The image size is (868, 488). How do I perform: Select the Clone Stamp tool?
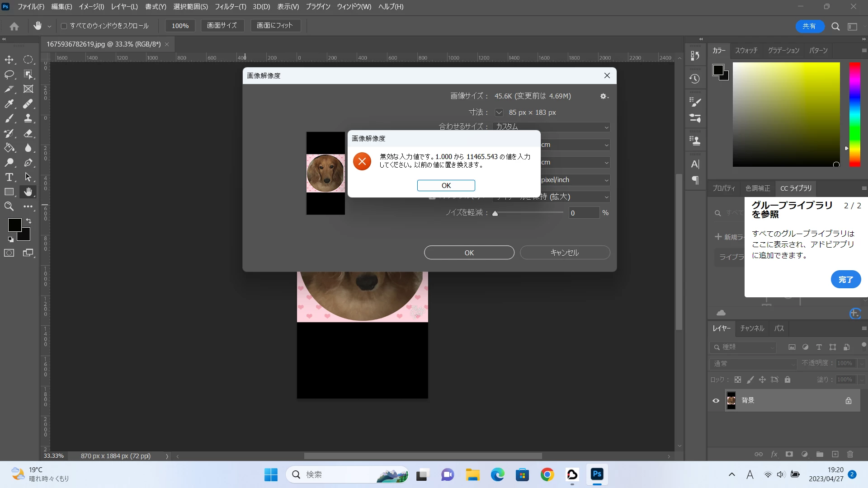tap(28, 118)
